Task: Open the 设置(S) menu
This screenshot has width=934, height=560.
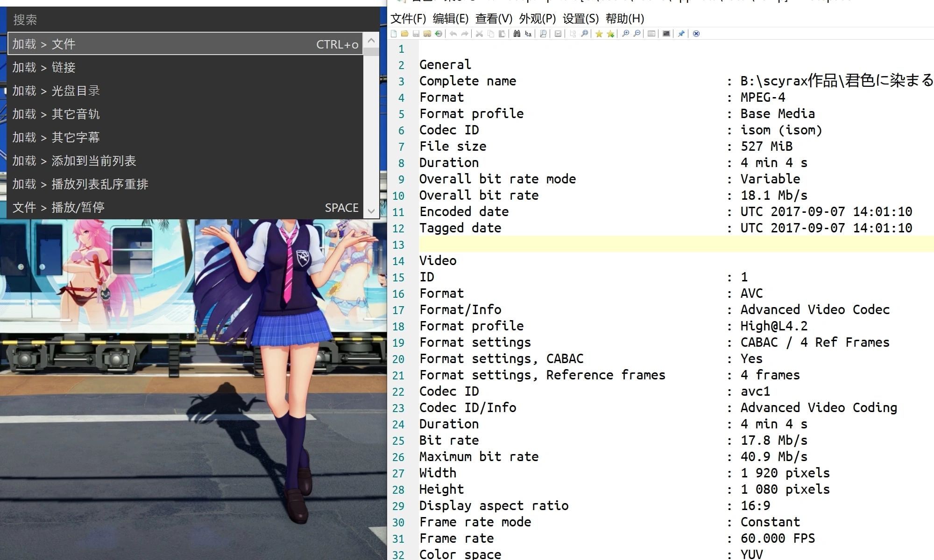Action: click(580, 19)
